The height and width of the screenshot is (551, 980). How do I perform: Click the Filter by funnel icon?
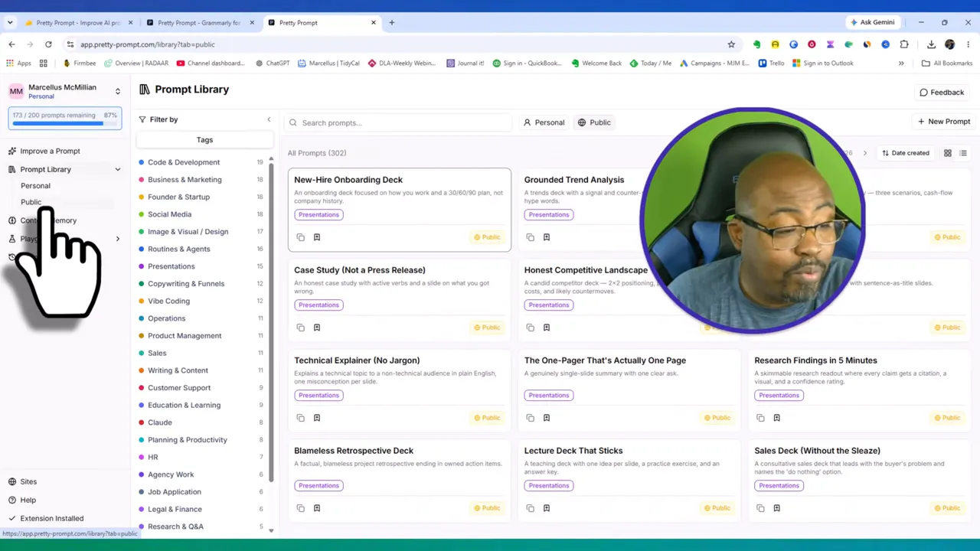click(x=142, y=119)
